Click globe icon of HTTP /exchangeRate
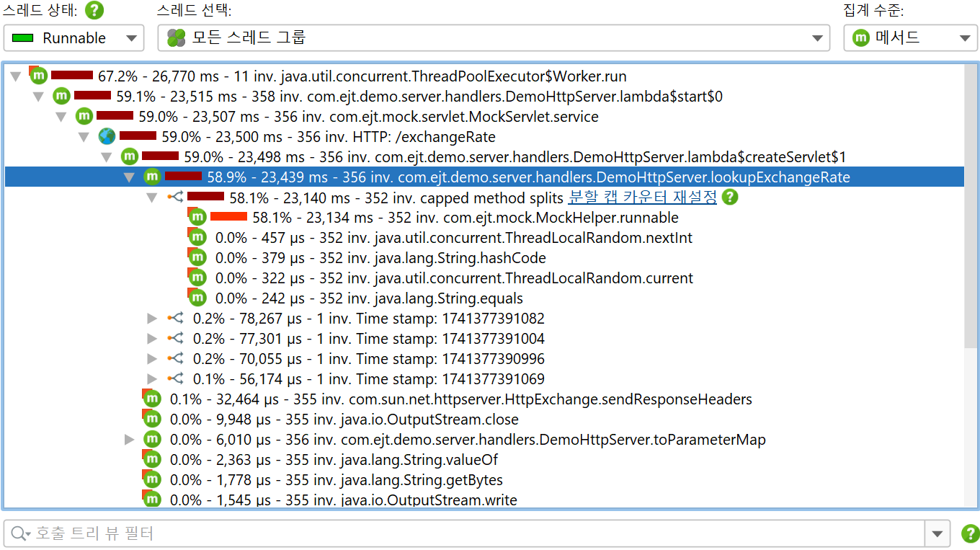The image size is (980, 550). pyautogui.click(x=107, y=136)
